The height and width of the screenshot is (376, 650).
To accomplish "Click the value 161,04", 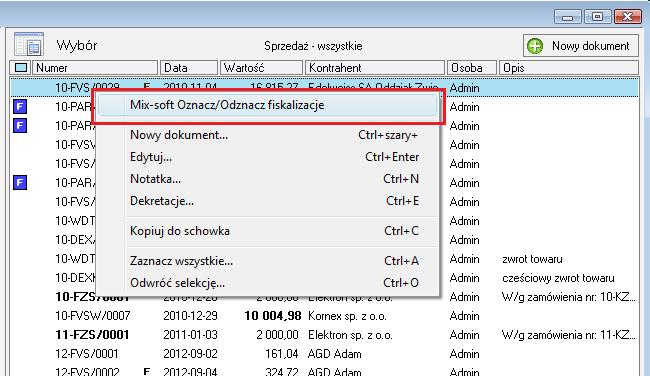I will [x=281, y=354].
